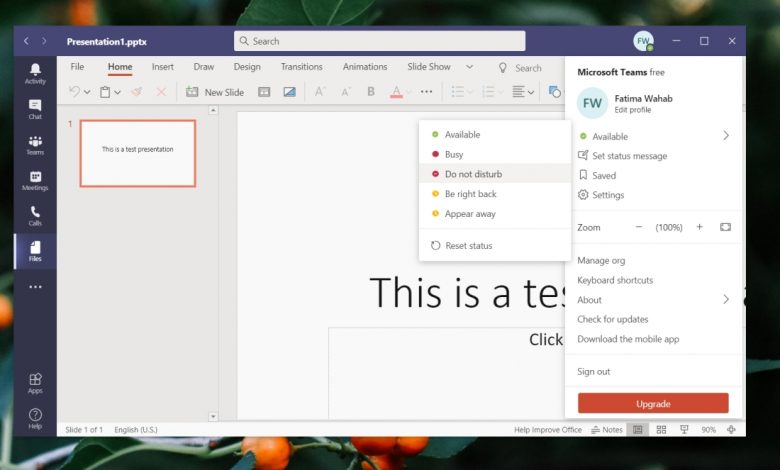Open Meetings calendar in the sidebar

click(x=35, y=181)
